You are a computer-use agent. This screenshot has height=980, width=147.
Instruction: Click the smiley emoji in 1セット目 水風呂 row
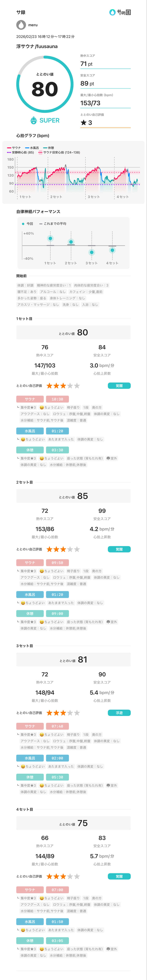coord(23,439)
